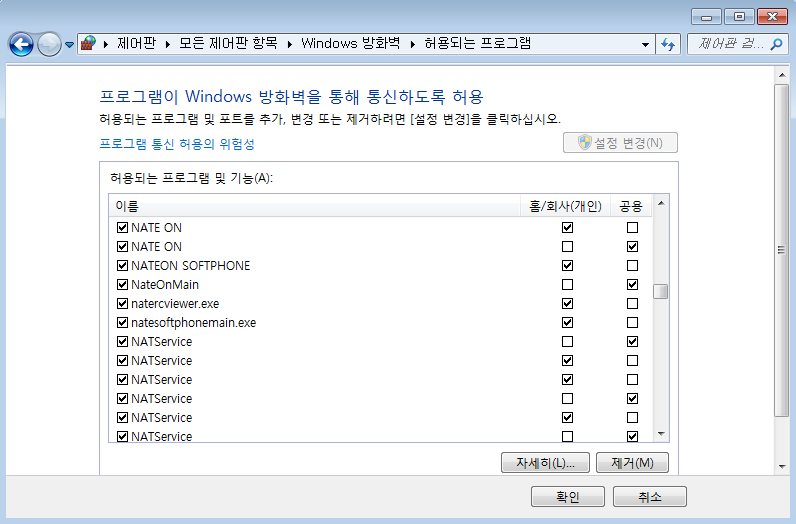
Task: Expand the arrow after Windows 방화벽 breadcrumb
Action: [x=412, y=45]
